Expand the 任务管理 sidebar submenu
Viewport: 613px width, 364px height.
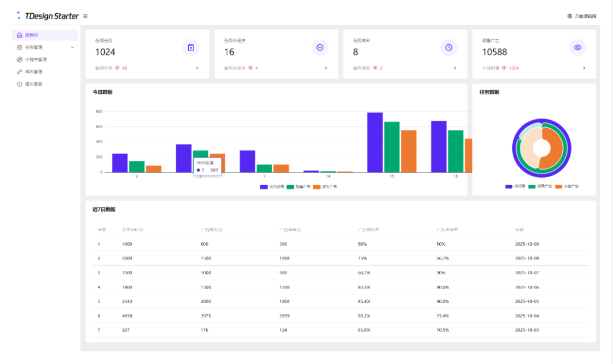coord(72,47)
